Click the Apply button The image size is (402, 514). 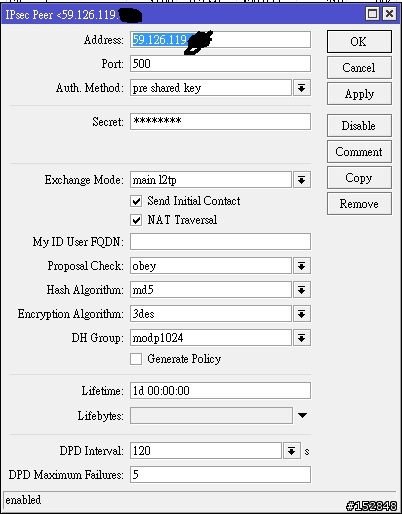[359, 94]
